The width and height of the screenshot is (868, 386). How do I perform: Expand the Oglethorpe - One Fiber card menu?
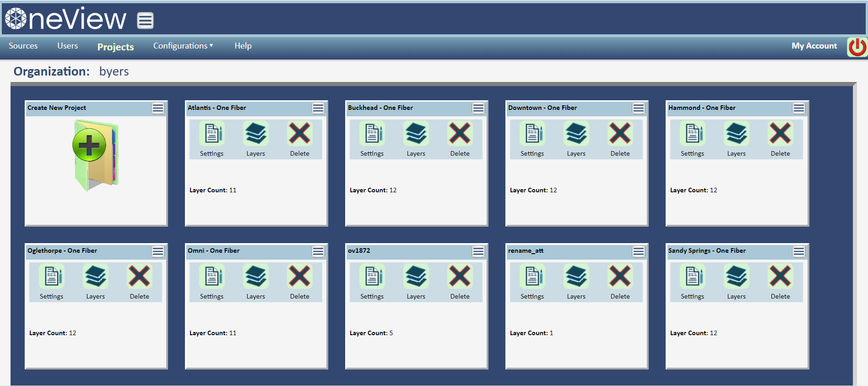coord(158,251)
